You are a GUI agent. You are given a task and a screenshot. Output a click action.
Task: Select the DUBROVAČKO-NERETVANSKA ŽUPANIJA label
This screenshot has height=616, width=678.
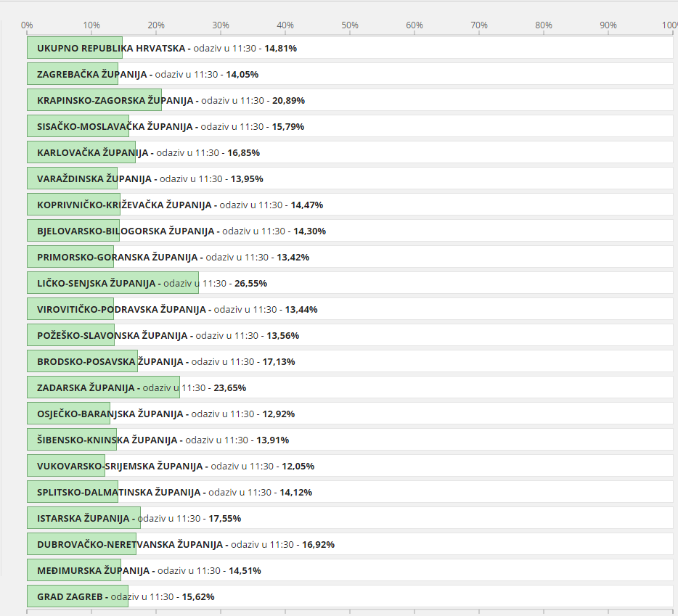[x=129, y=544]
